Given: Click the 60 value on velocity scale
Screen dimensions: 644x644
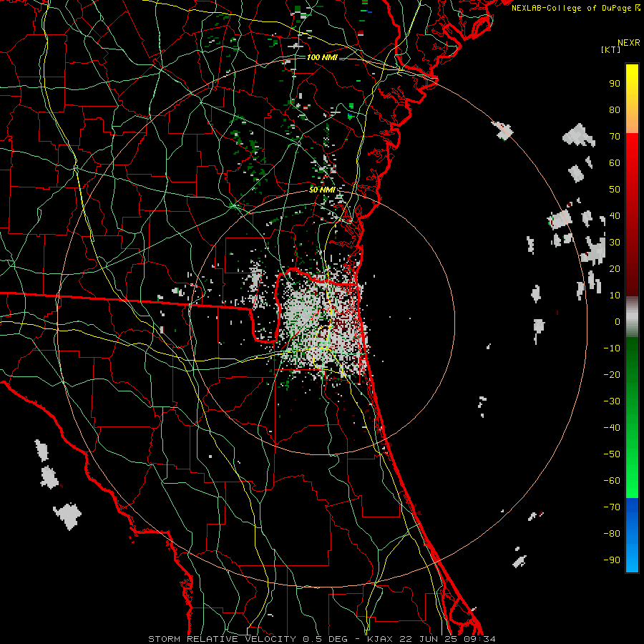Looking at the screenshot, I should (x=615, y=162).
